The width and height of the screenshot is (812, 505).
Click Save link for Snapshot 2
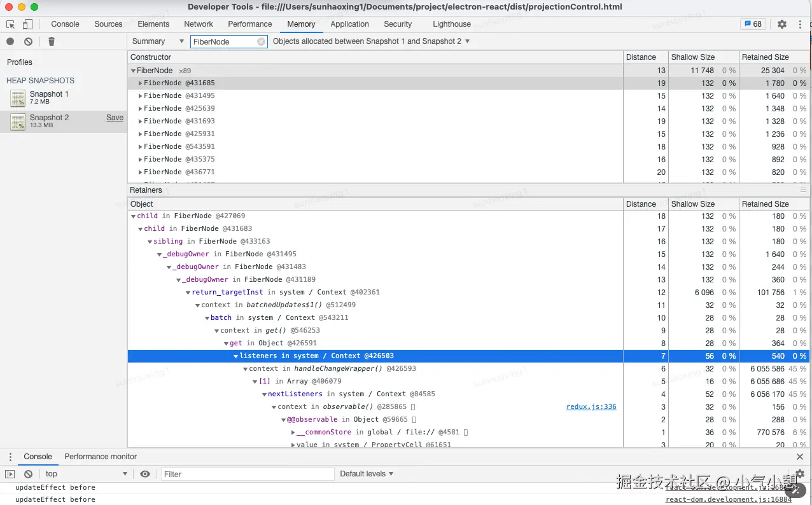pos(115,118)
